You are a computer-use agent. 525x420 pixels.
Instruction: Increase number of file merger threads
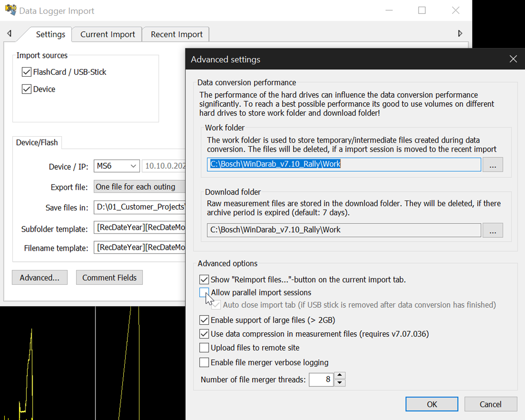tap(340, 375)
